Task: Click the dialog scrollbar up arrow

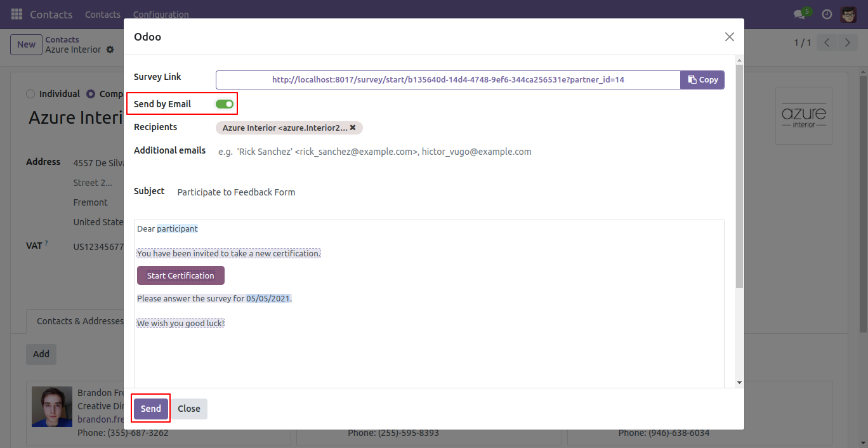Action: point(739,60)
